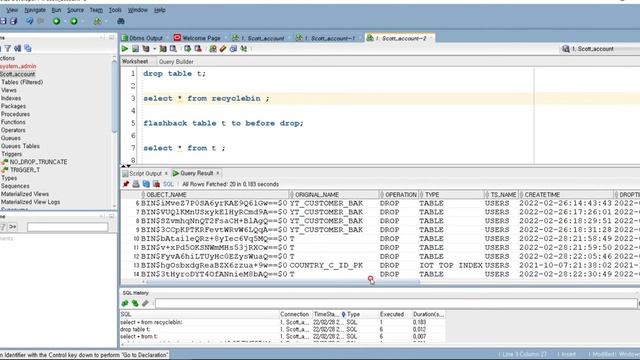This screenshot has width=640, height=360.
Task: Open the Window menu
Action: tap(138, 10)
